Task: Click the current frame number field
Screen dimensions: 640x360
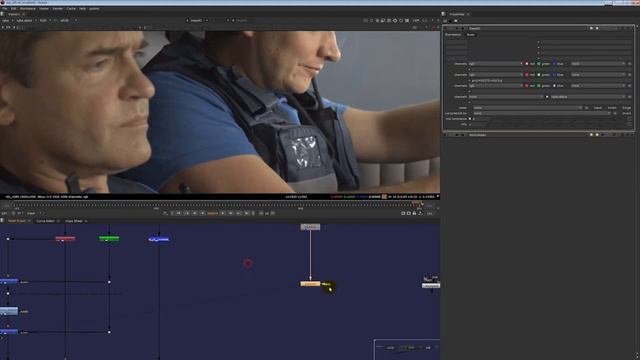Action: [213, 213]
